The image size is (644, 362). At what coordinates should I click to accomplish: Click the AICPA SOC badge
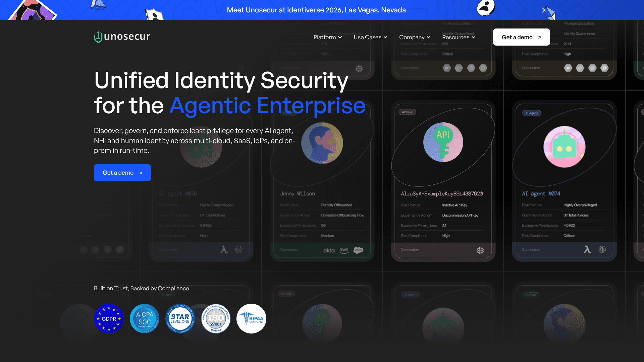coord(145,318)
